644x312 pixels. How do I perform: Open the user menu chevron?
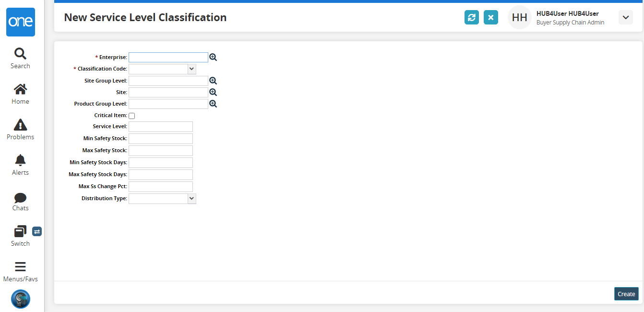pyautogui.click(x=626, y=18)
